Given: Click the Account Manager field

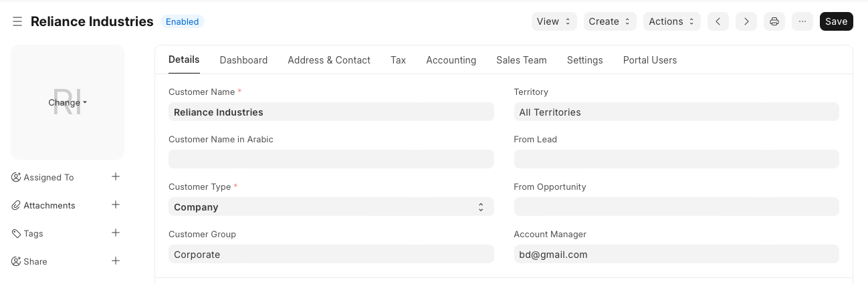Looking at the screenshot, I should (x=676, y=255).
